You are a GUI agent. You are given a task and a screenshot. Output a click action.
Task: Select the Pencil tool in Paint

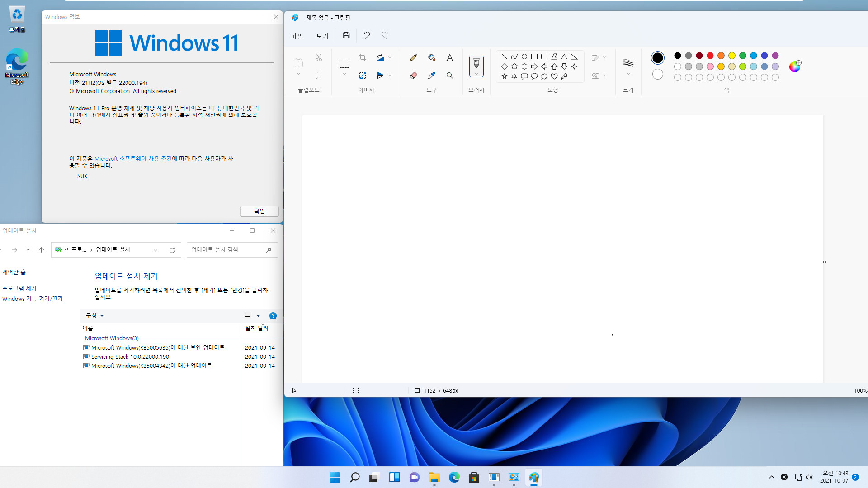413,58
